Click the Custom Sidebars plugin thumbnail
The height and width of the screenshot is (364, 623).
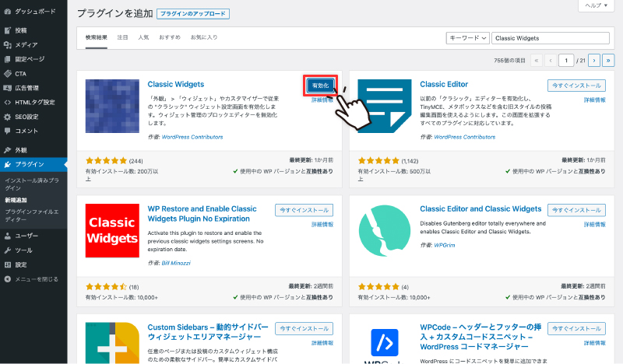tap(112, 343)
